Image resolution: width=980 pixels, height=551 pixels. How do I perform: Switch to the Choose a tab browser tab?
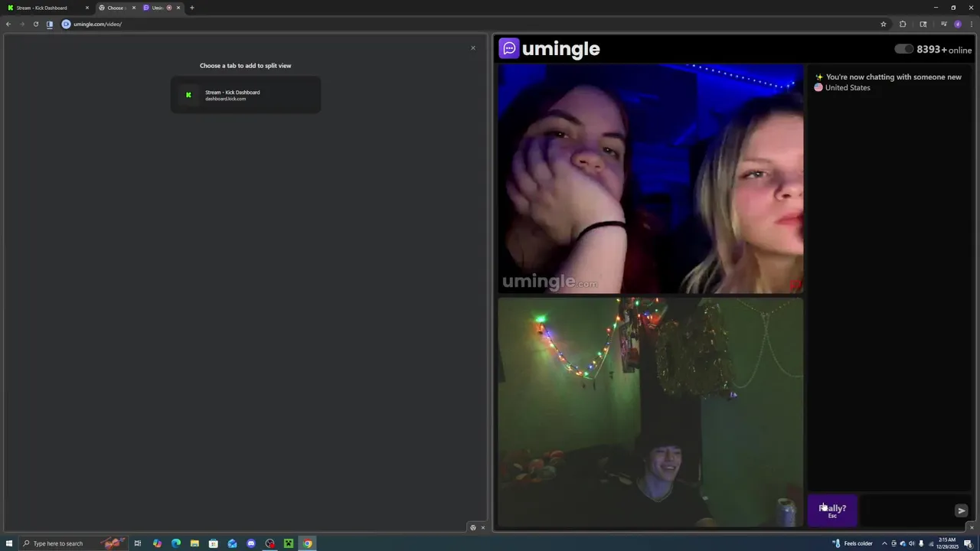point(116,8)
